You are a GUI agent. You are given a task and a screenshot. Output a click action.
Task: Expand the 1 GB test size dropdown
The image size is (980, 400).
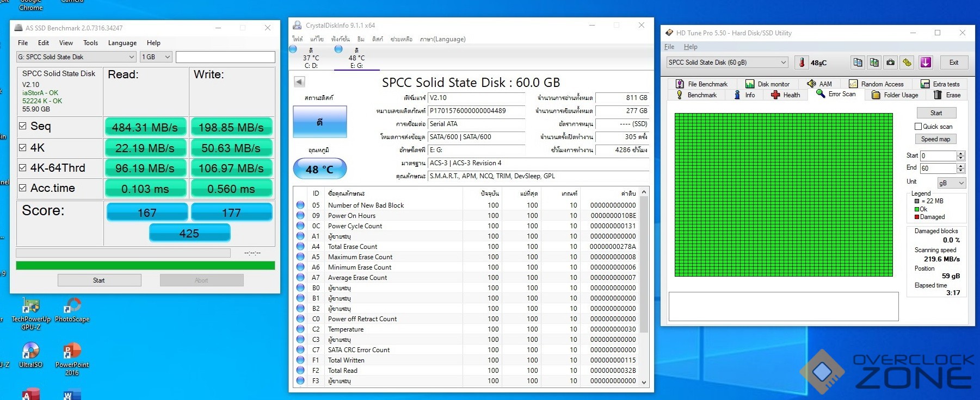[156, 57]
